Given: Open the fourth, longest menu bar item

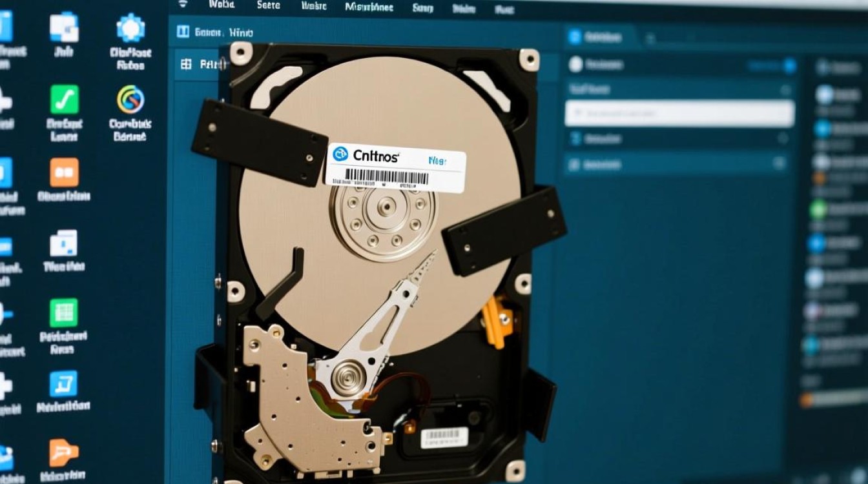Looking at the screenshot, I should 369,6.
